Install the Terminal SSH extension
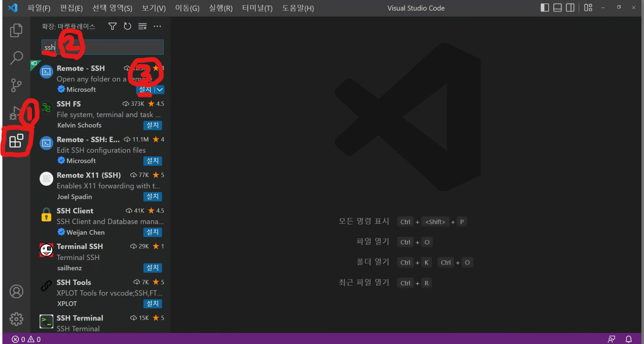 [x=153, y=268]
